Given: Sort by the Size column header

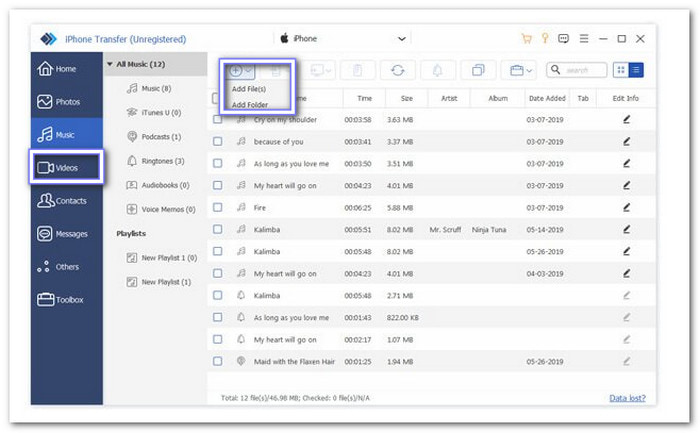Looking at the screenshot, I should [x=406, y=98].
